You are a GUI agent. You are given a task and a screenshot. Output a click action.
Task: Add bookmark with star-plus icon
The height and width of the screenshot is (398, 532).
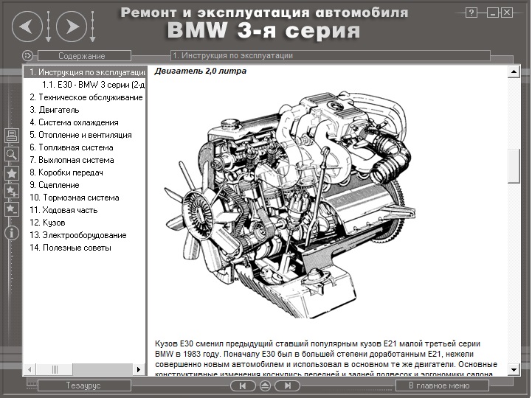coord(12,191)
